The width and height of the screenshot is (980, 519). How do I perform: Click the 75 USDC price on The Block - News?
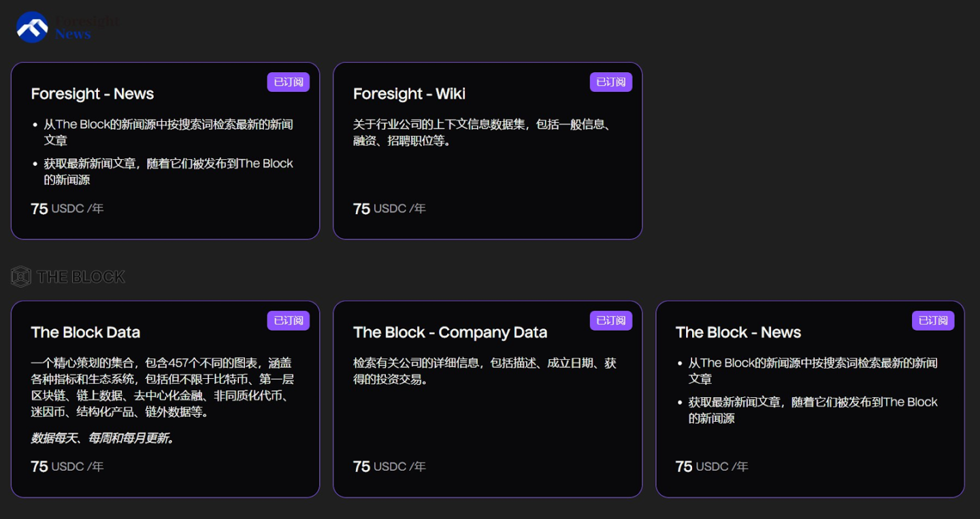pyautogui.click(x=712, y=467)
